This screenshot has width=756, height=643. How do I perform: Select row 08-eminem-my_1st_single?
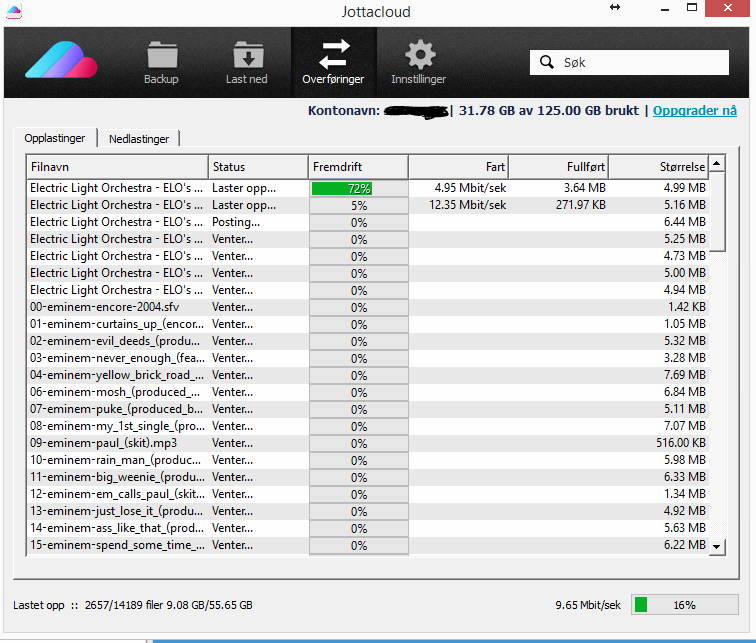click(368, 427)
